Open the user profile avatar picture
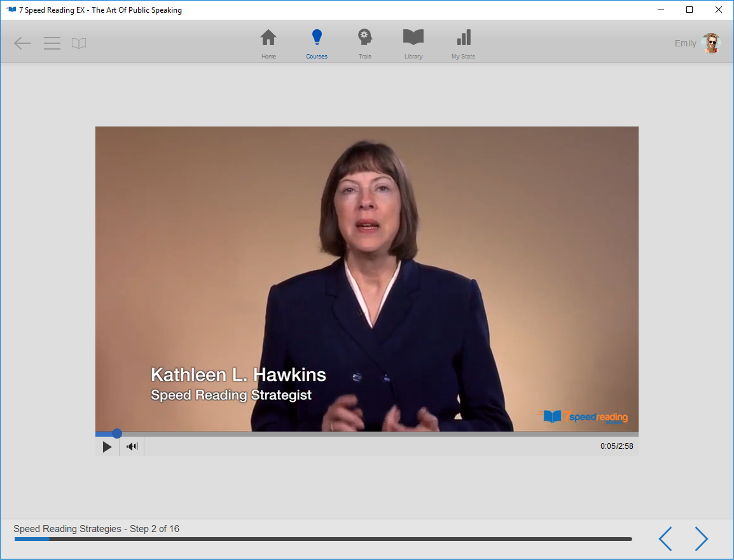Viewport: 734px width, 560px height. point(710,43)
